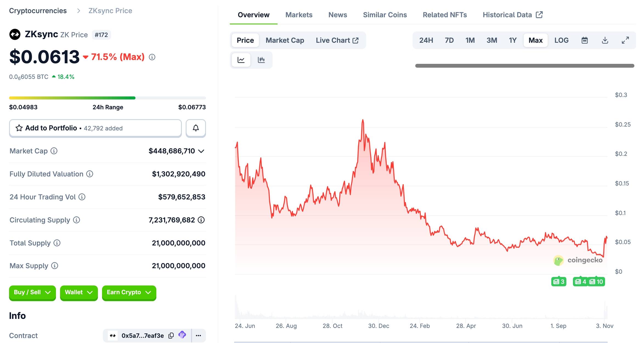Viewport: 644px width, 343px height.
Task: Select the 24H chart timeframe
Action: click(x=426, y=40)
